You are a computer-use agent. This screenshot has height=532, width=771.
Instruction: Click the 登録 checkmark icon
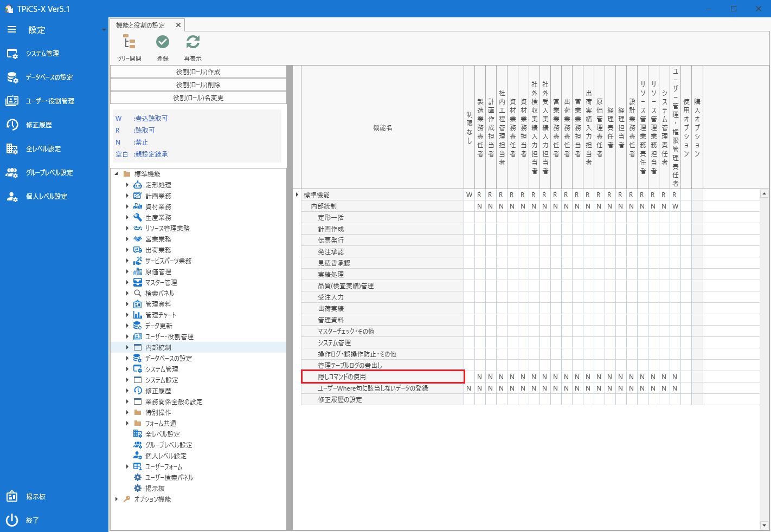[163, 42]
